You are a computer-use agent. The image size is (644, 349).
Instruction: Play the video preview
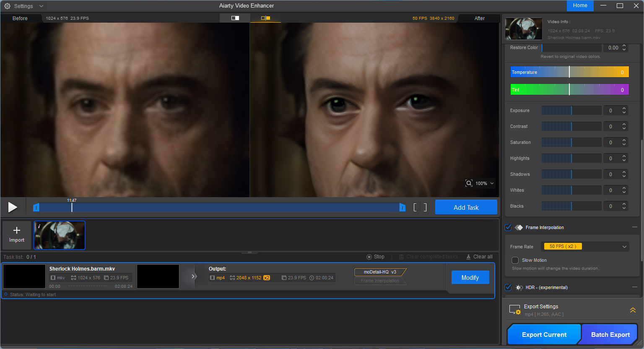13,207
